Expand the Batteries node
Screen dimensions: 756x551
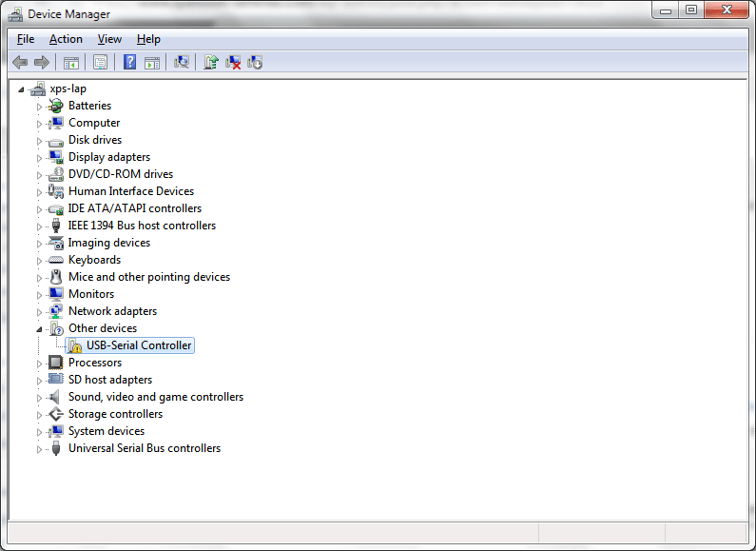coord(39,107)
